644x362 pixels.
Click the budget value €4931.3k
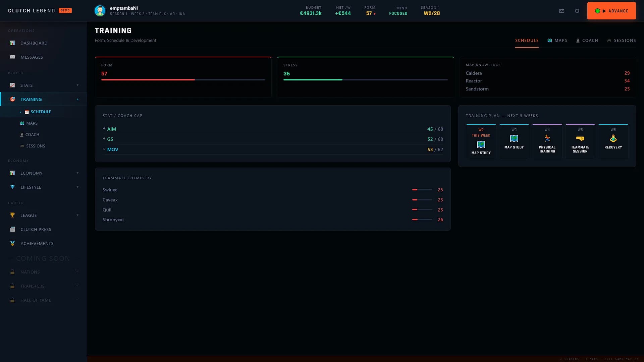tap(311, 13)
